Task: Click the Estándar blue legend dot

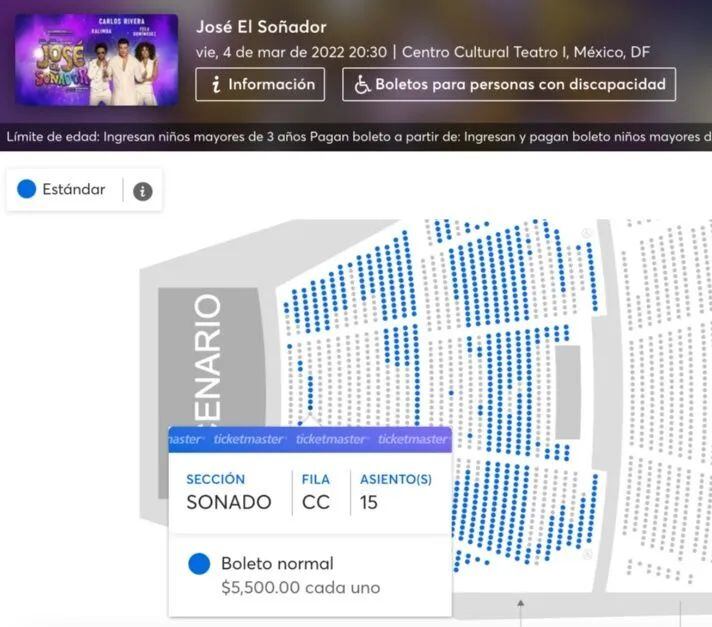Action: point(27,189)
